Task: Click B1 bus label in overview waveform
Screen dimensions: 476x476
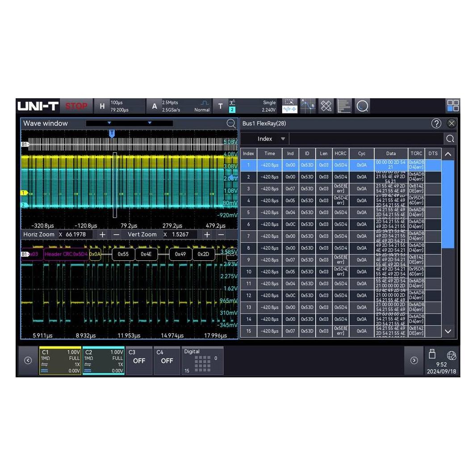Action: 25,144
